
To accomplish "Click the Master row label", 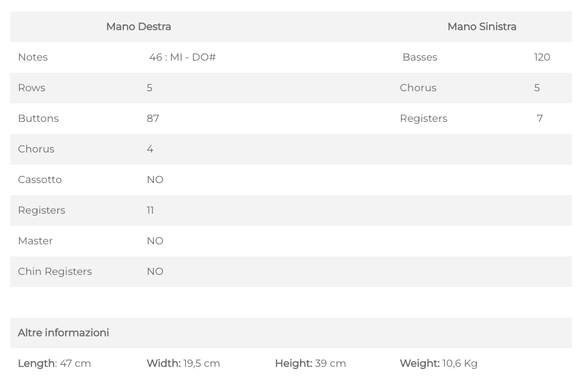I will [x=36, y=241].
